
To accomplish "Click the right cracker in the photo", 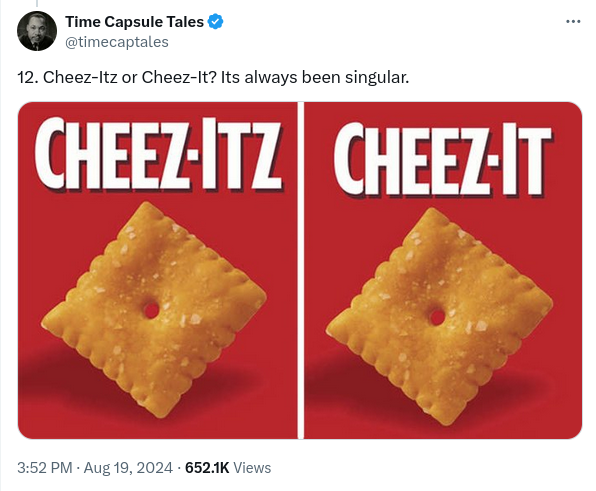I will click(x=439, y=316).
